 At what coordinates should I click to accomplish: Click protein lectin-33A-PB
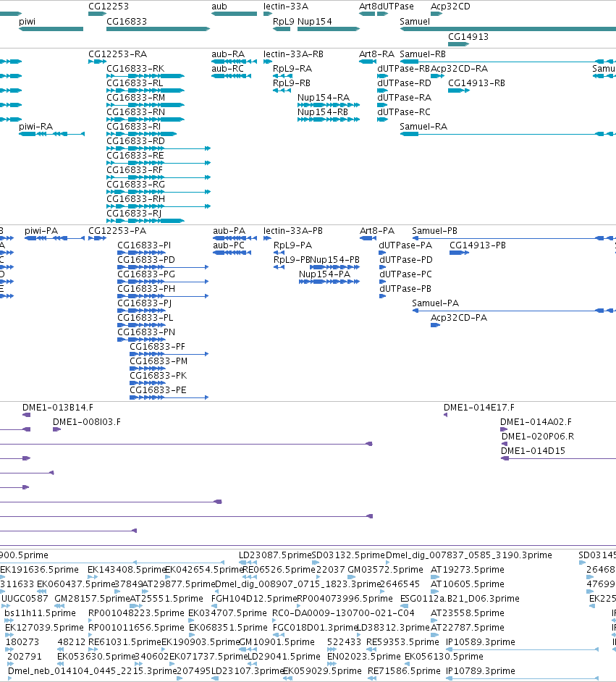(293, 231)
